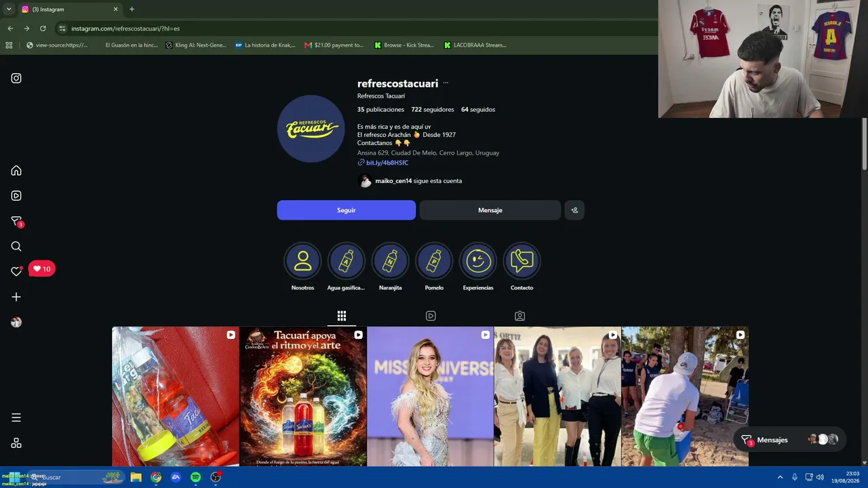The image size is (868, 488).
Task: Open the view-source bookmark
Action: pos(57,45)
